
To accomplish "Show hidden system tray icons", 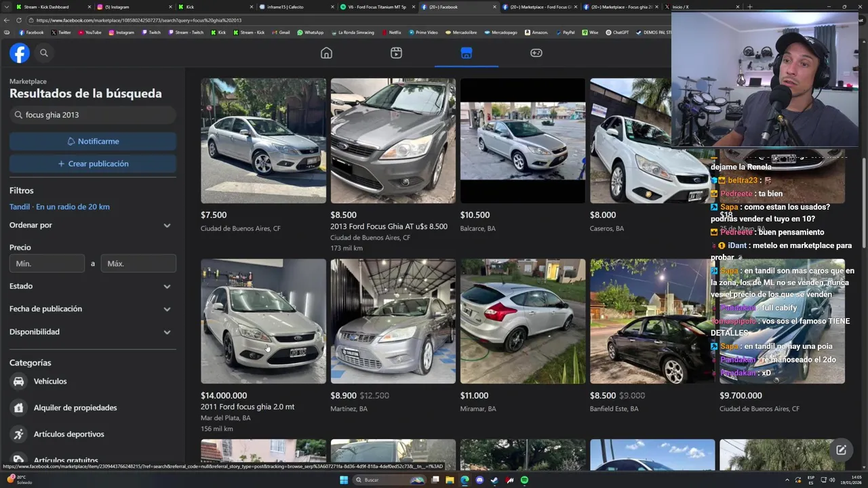I will (x=787, y=480).
